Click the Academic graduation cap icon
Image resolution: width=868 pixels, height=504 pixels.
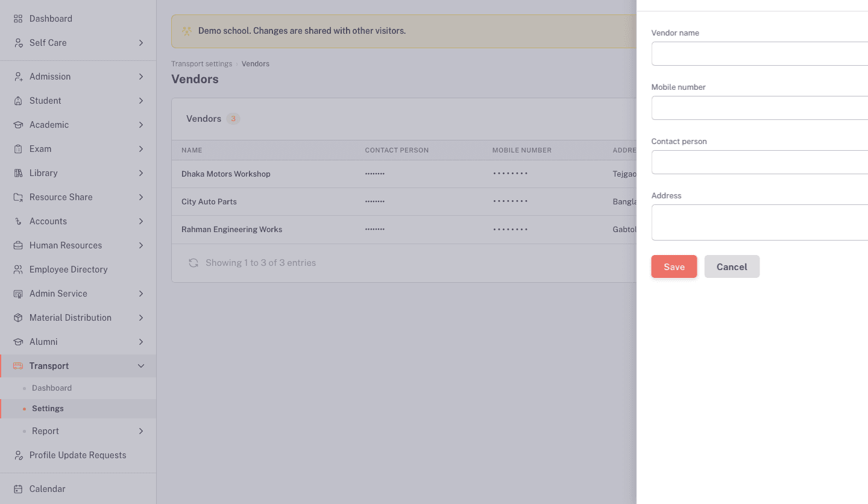point(18,125)
